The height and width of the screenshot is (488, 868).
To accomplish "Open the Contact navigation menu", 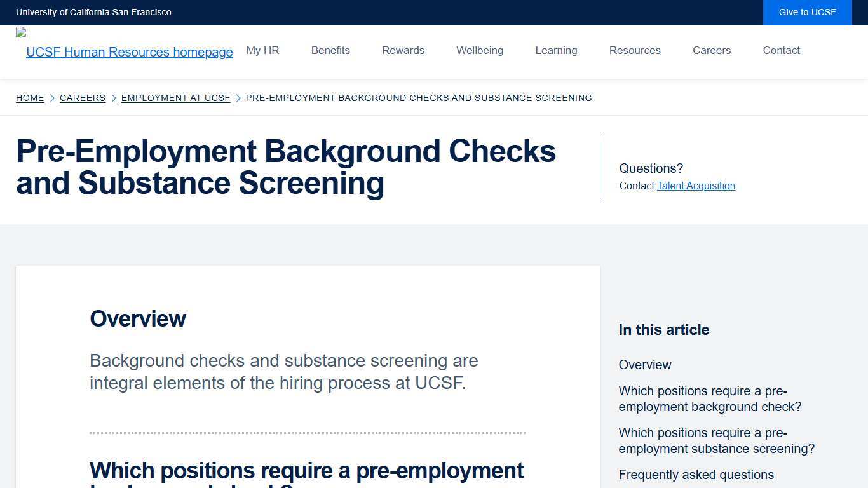I will (781, 51).
